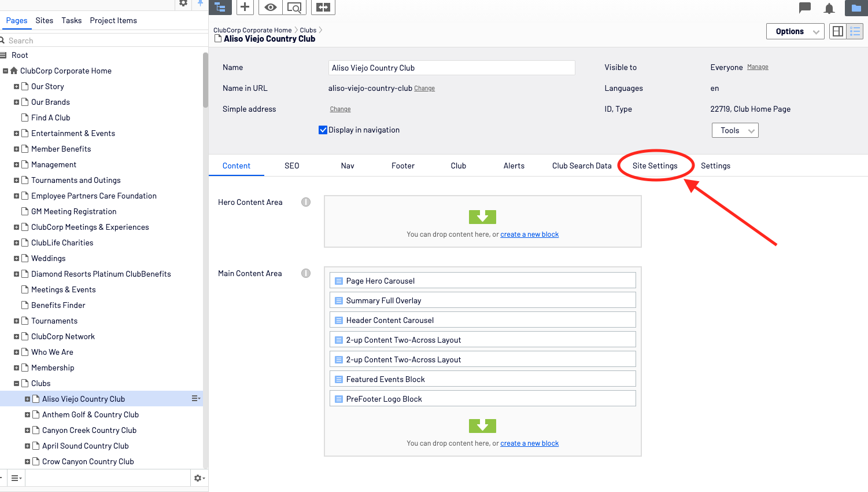This screenshot has width=868, height=492.
Task: Open the Alerts tab
Action: tap(514, 166)
